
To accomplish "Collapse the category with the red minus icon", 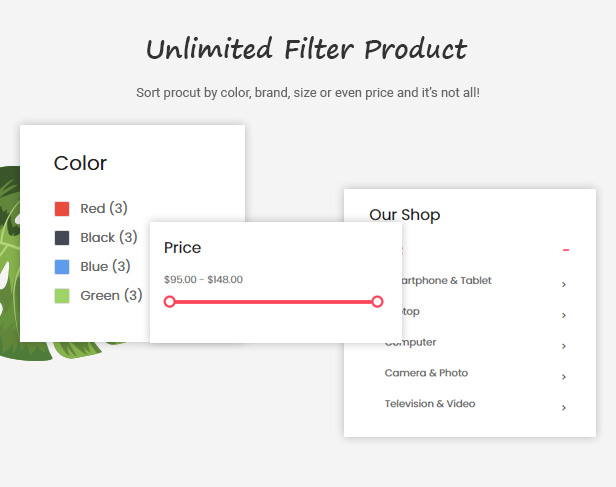I will (x=566, y=250).
